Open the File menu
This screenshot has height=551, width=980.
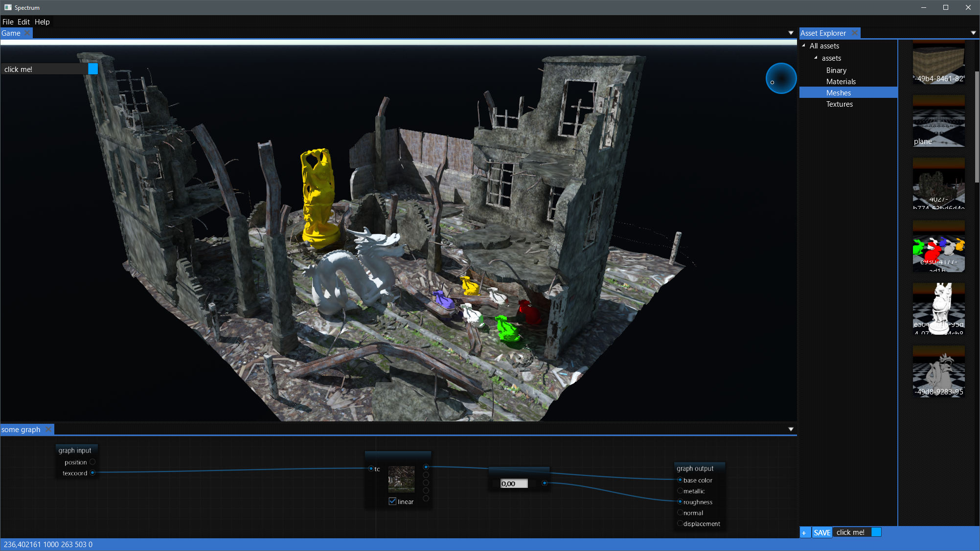pos(8,22)
